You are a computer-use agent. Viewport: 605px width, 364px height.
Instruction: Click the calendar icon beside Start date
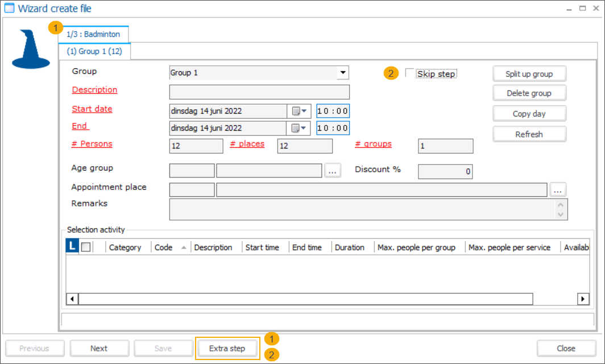point(295,110)
